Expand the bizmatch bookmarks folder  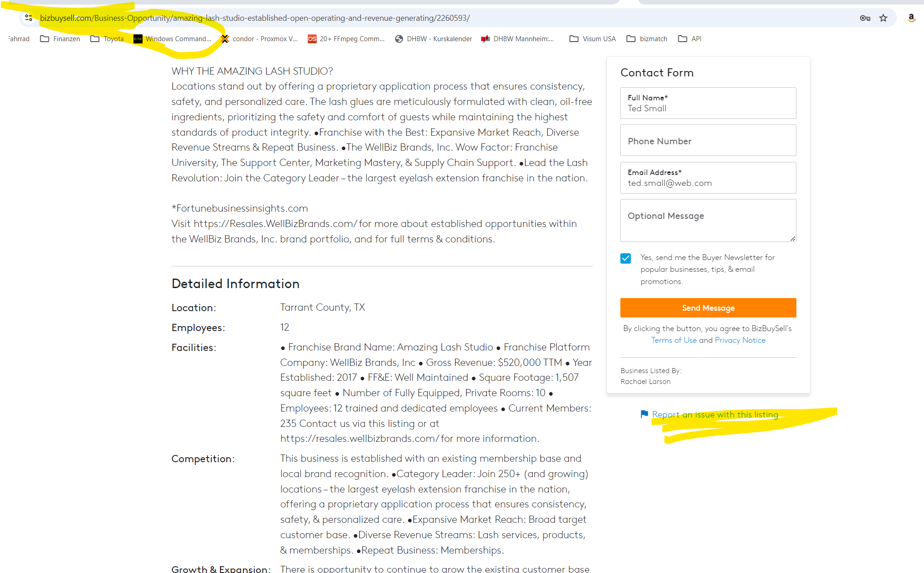(647, 39)
